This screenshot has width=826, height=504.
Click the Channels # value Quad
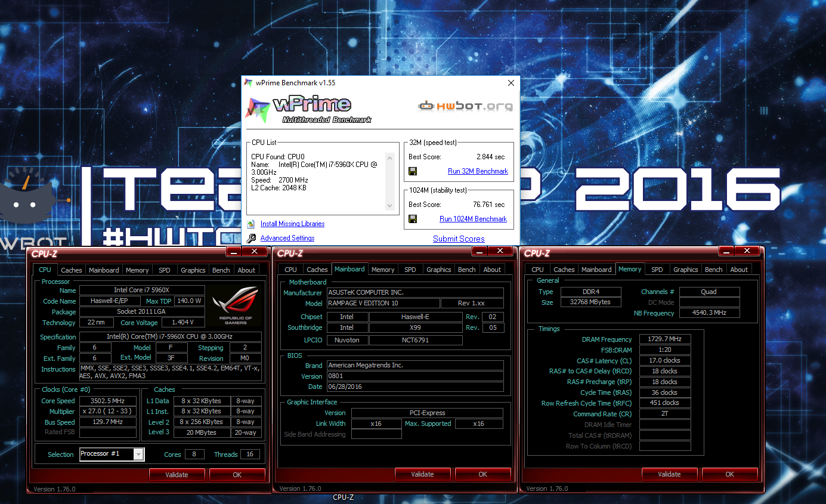click(710, 292)
